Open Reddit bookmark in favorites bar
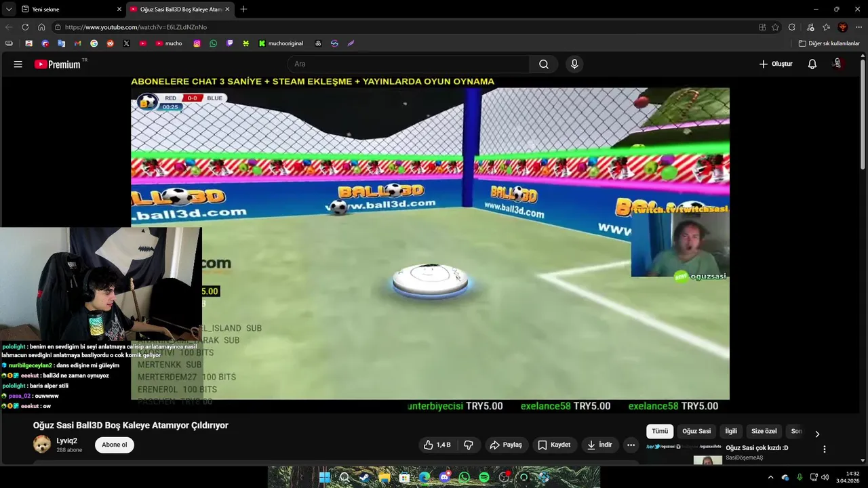Viewport: 868px width, 488px height. point(110,43)
